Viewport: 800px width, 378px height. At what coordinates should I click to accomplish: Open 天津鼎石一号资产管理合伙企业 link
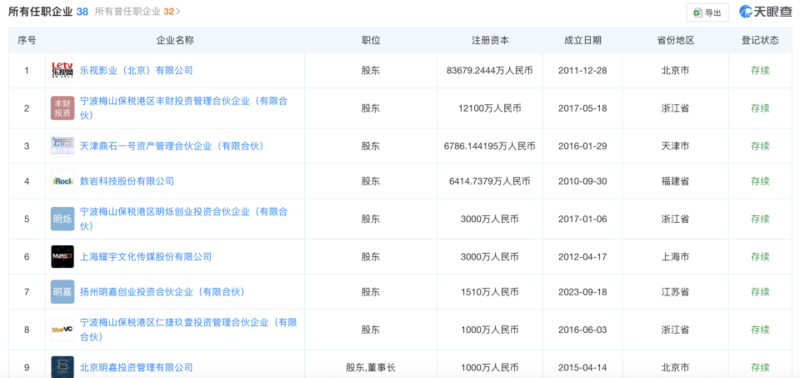pos(172,146)
